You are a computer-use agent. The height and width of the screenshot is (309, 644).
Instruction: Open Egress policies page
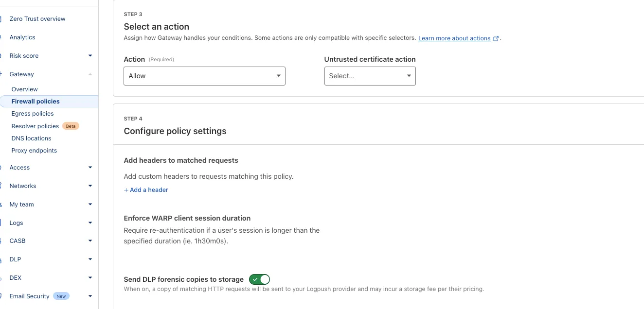click(33, 114)
